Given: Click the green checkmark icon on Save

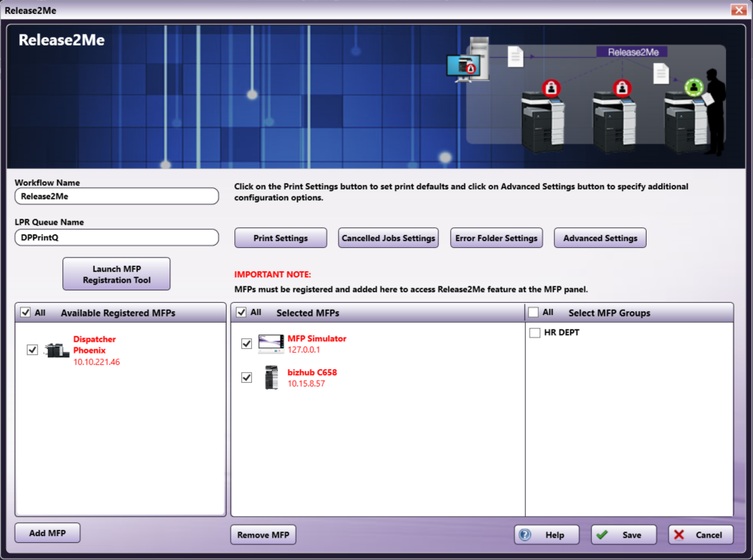Looking at the screenshot, I should [x=602, y=535].
